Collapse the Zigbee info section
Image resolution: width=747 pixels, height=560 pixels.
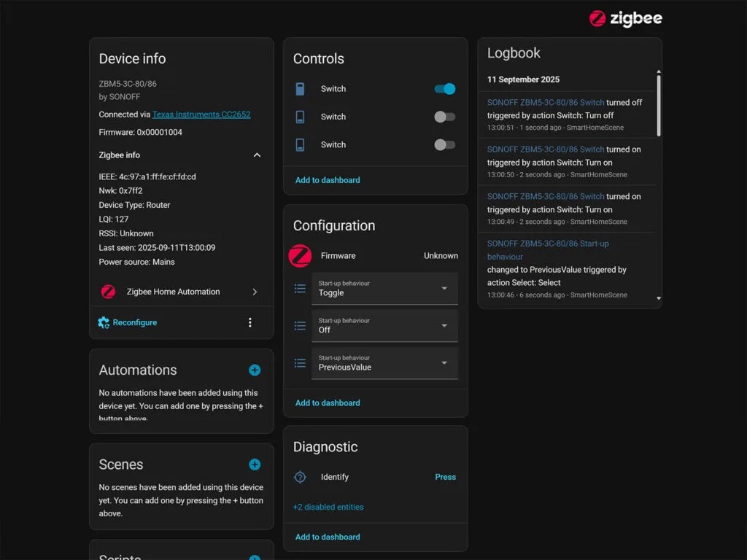pos(256,155)
